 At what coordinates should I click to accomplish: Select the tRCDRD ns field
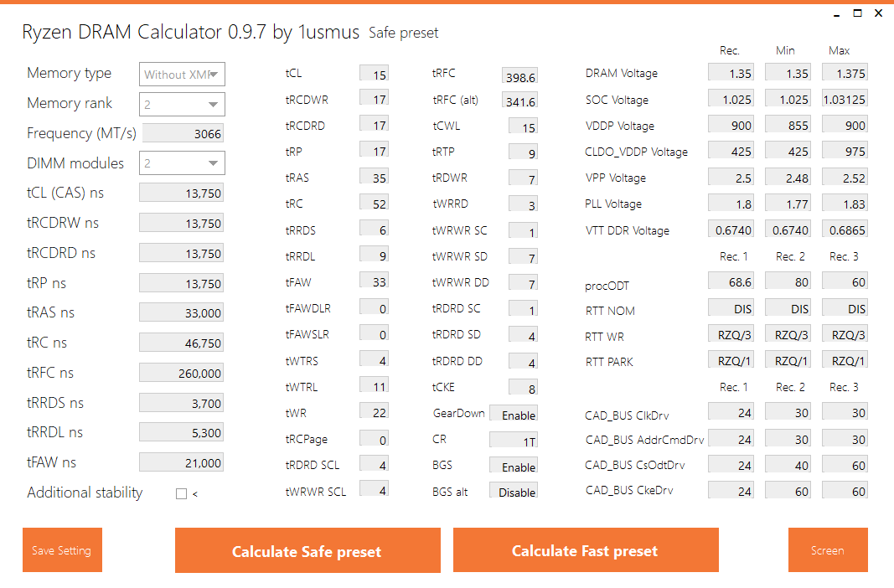[x=181, y=253]
